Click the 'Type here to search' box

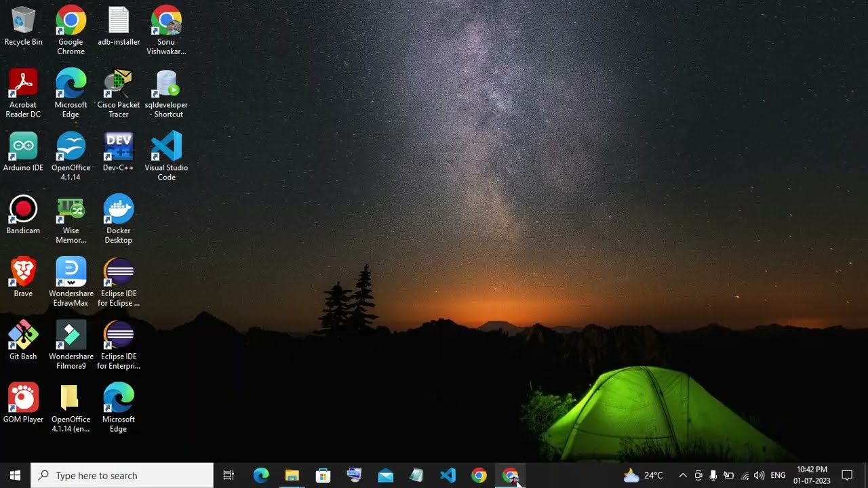[x=122, y=476]
